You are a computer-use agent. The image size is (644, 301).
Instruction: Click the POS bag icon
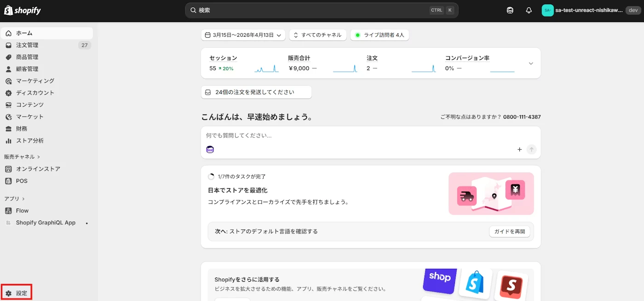click(8, 181)
